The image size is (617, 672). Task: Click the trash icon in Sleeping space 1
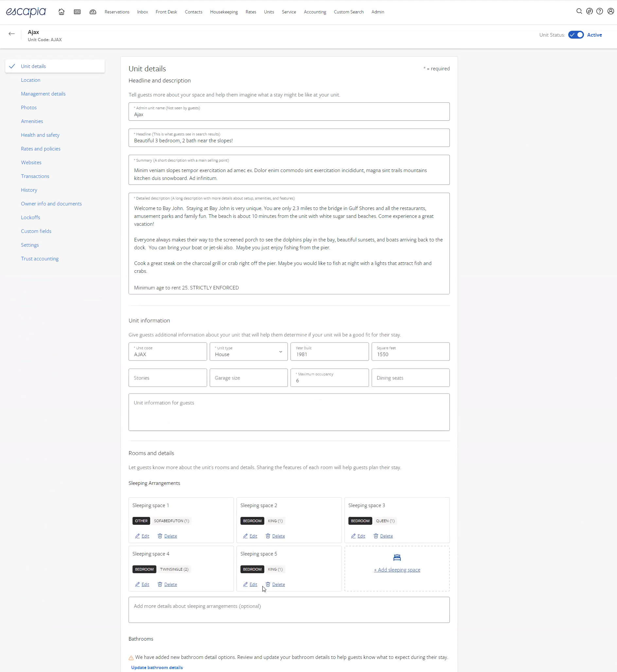[x=160, y=536]
